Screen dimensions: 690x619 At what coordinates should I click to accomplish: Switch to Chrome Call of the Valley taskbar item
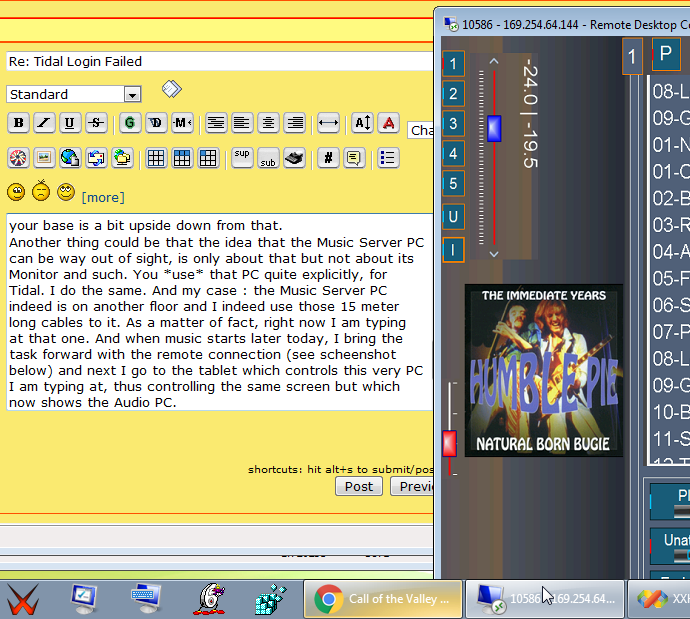pos(383,599)
